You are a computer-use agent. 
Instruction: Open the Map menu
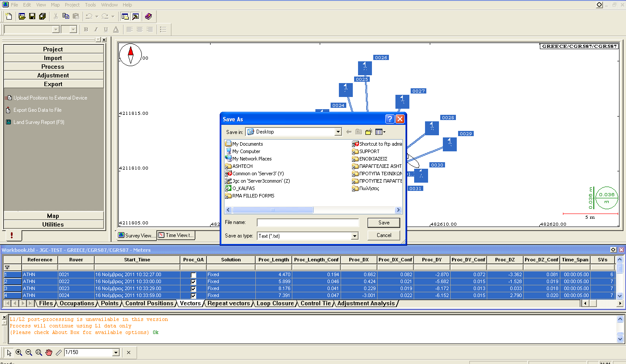coord(55,5)
